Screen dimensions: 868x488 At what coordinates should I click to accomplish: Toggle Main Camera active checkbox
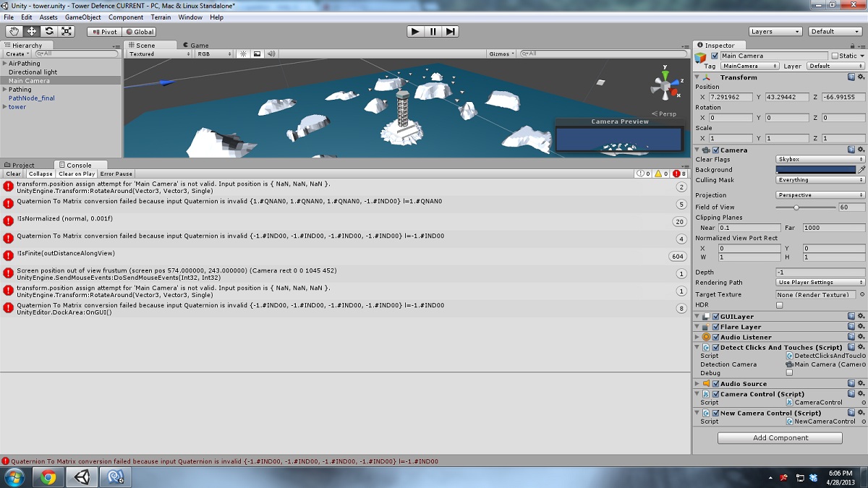click(x=715, y=56)
